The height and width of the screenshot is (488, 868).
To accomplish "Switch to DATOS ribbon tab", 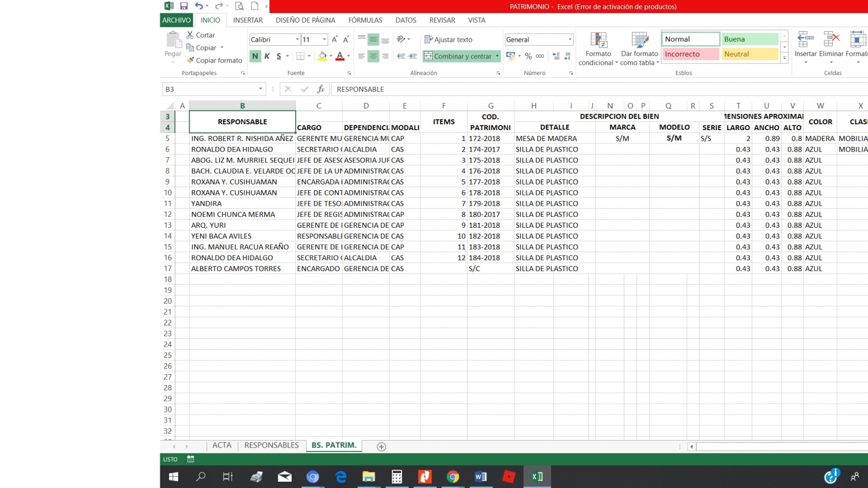I will click(x=406, y=20).
